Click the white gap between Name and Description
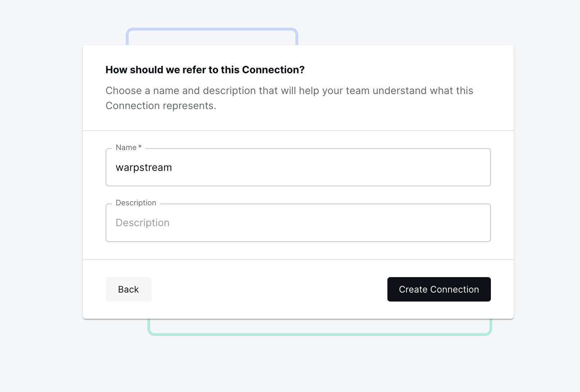 tap(298, 195)
